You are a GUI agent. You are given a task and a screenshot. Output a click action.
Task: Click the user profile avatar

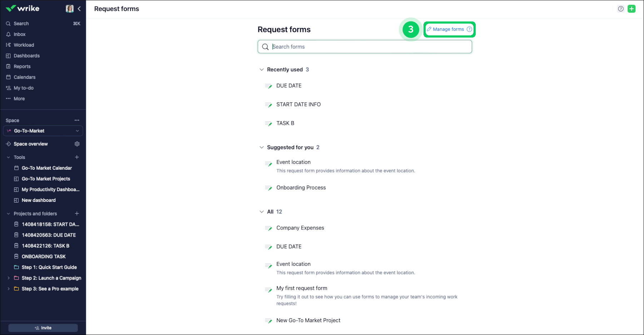click(x=70, y=8)
